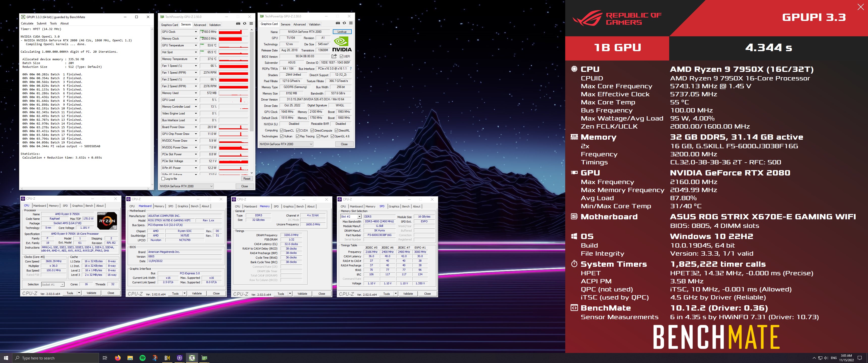Image resolution: width=868 pixels, height=363 pixels.
Task: Toggle the PhysX checkbox
Action: pos(318,136)
